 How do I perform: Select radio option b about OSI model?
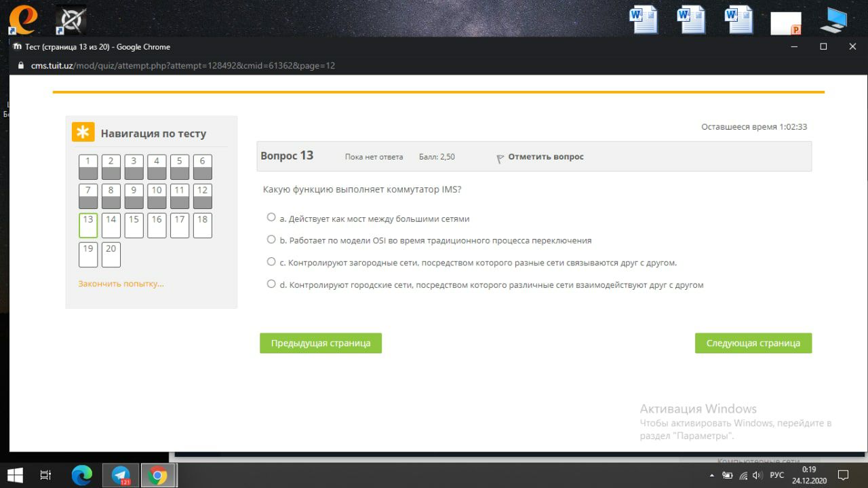[x=271, y=240]
